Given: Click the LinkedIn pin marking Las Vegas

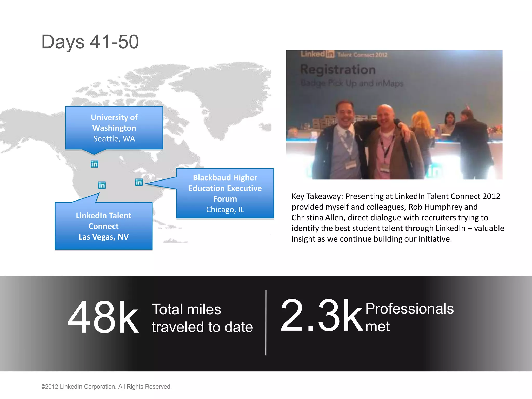Looking at the screenshot, I should point(102,185).
